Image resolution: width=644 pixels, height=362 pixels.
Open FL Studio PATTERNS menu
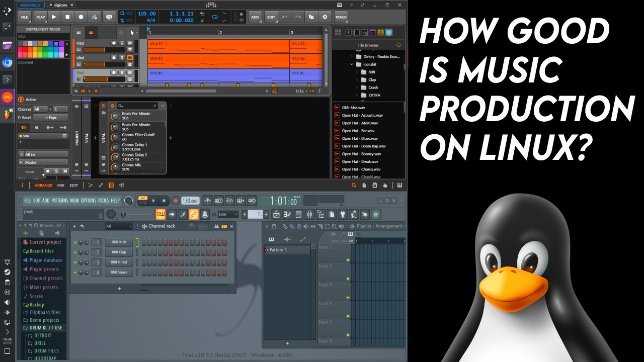pos(60,201)
